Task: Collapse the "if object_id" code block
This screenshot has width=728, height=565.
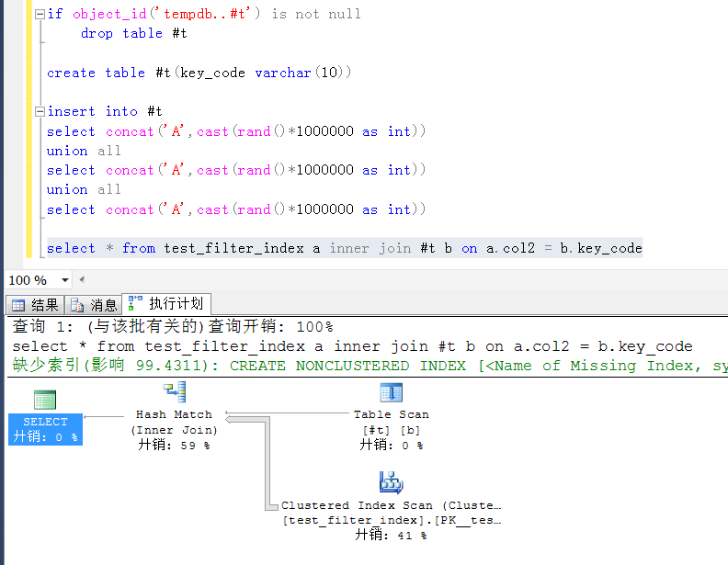Action: [39, 14]
